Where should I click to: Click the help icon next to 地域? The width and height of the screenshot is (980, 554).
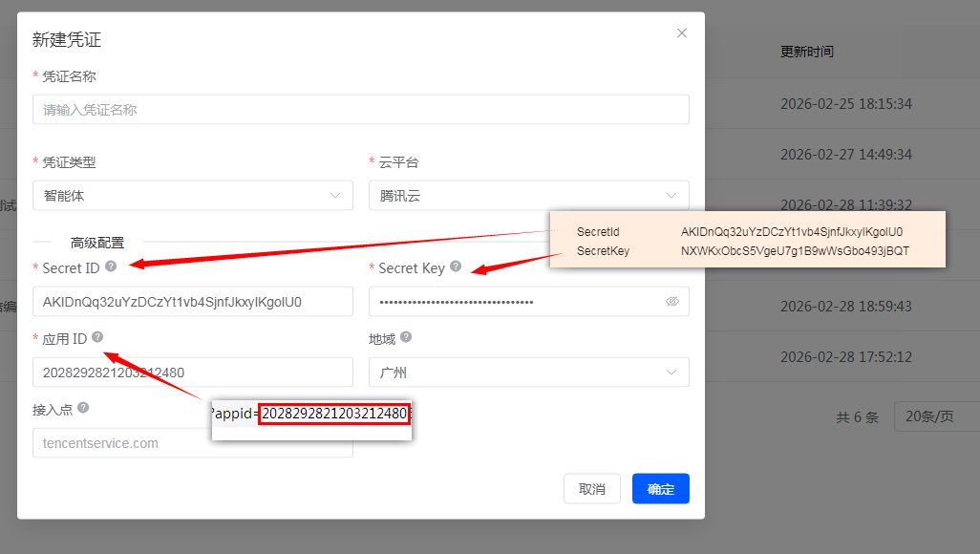(x=406, y=337)
